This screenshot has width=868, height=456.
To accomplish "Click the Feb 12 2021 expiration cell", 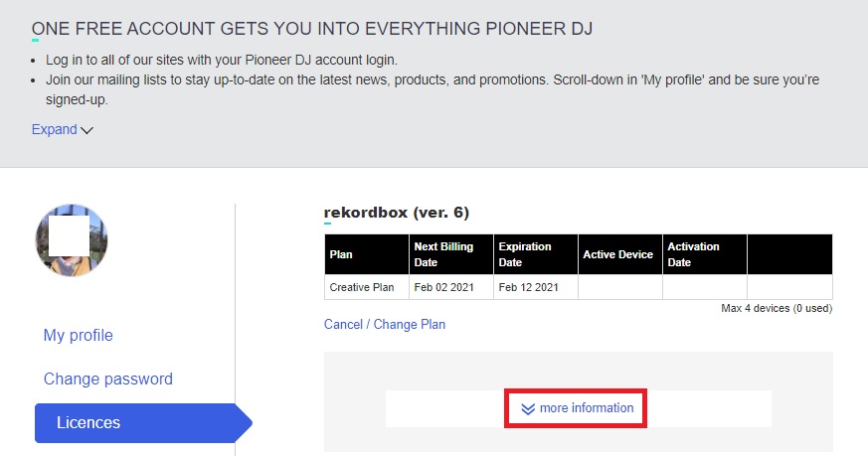I will [536, 287].
